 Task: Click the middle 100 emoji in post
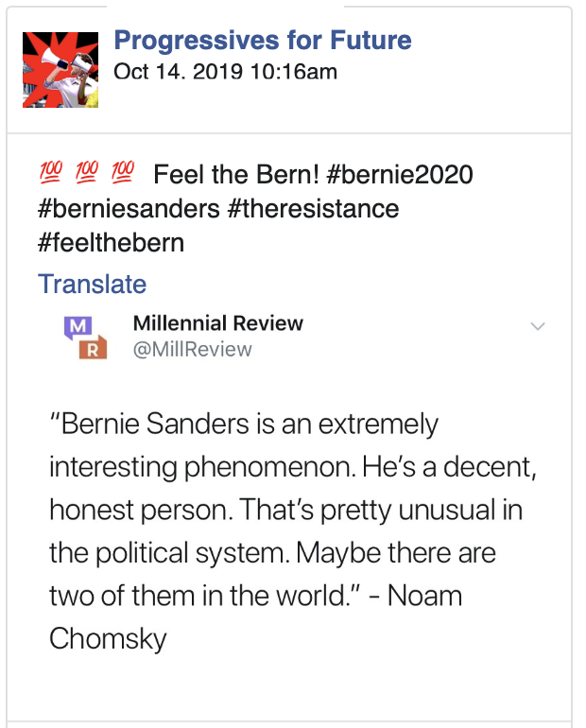[87, 173]
